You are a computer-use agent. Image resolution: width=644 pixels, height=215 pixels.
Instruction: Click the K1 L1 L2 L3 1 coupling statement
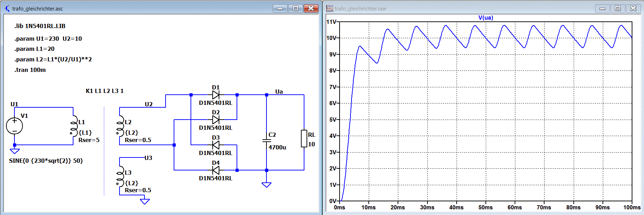(105, 91)
